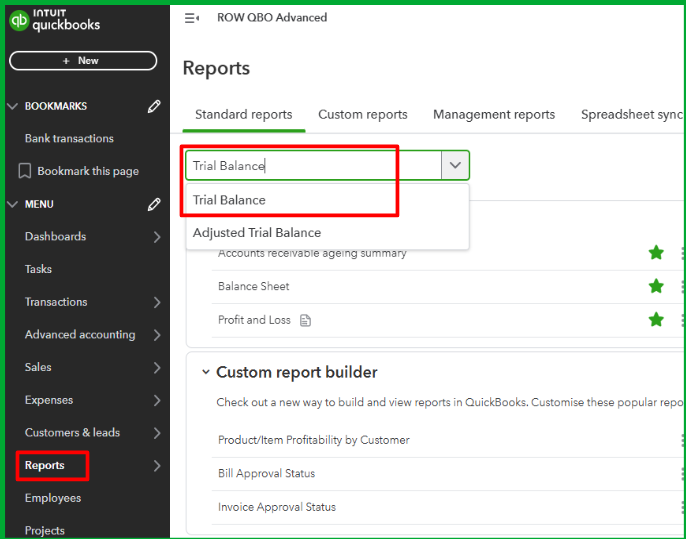Open the Balance Sheet report link
This screenshot has height=539, width=686.
coord(254,286)
